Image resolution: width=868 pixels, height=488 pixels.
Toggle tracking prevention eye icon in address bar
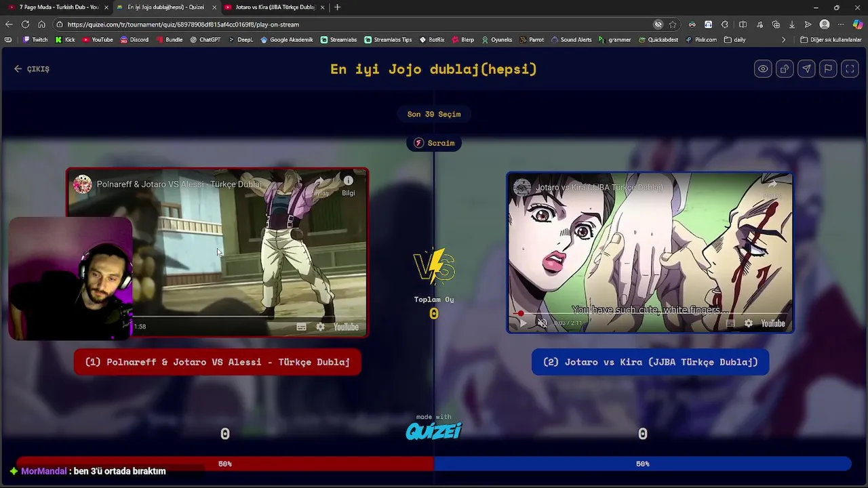pos(658,24)
